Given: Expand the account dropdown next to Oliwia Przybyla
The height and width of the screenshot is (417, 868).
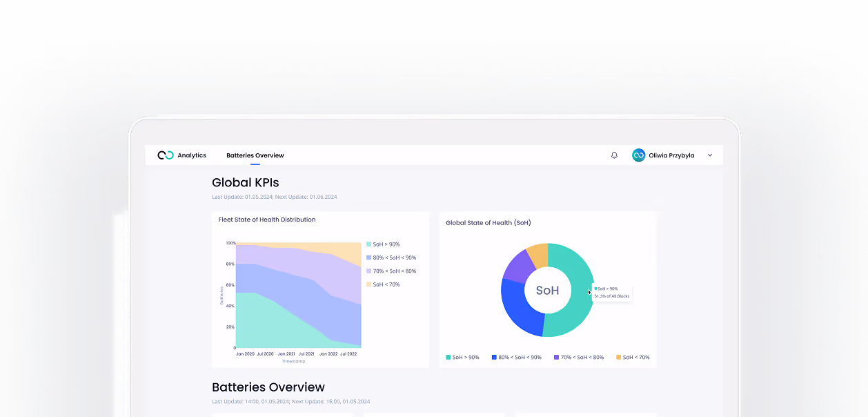Looking at the screenshot, I should pos(710,155).
